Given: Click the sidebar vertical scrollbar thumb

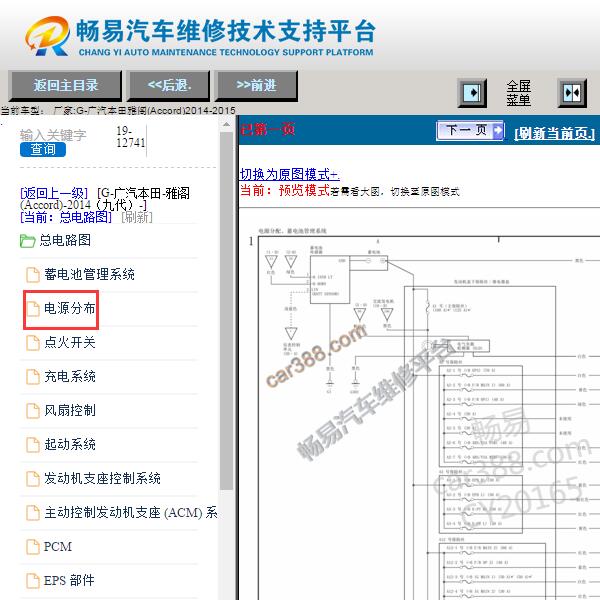Looking at the screenshot, I should point(227,311).
